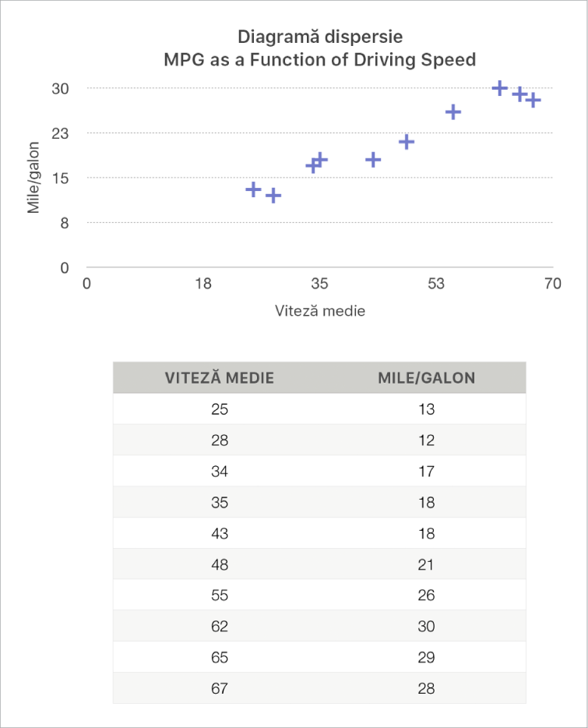Viewport: 588px width, 728px height.
Task: Click the 'VITEZĂ MEDIE' table column header
Action: point(220,378)
